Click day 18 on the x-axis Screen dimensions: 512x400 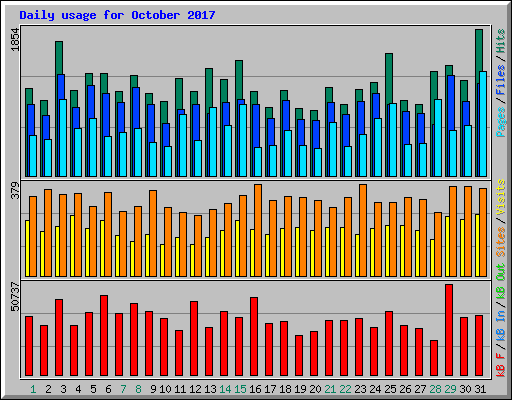pos(285,389)
